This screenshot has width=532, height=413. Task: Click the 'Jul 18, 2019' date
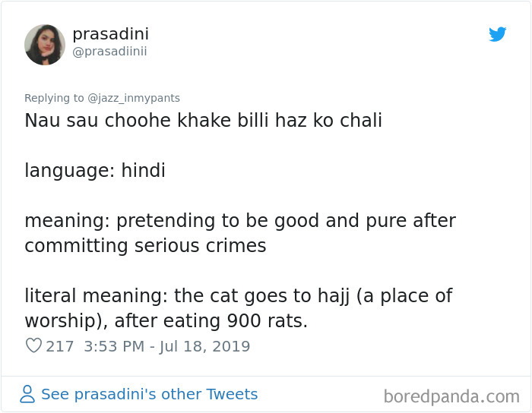pos(205,346)
